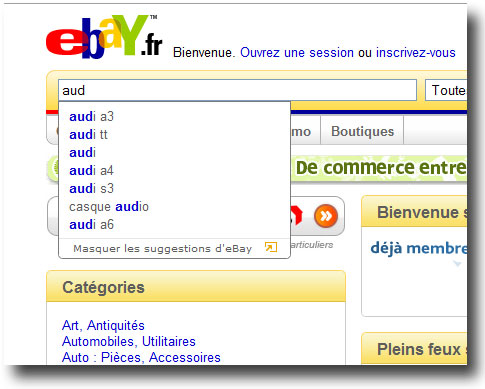Viewport: 485px width, 389px height.
Task: Open 'Auto : Pièces, Accessoires' category
Action: coord(141,357)
